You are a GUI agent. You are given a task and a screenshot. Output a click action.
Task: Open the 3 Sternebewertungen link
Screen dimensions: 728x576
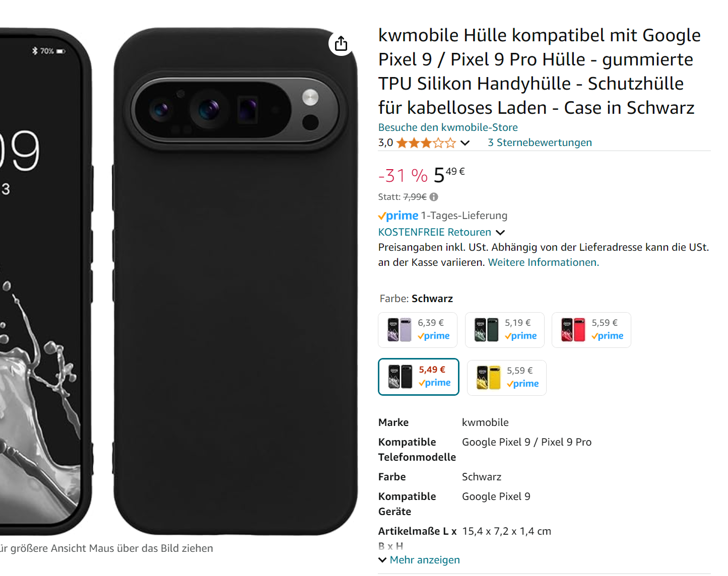(540, 142)
